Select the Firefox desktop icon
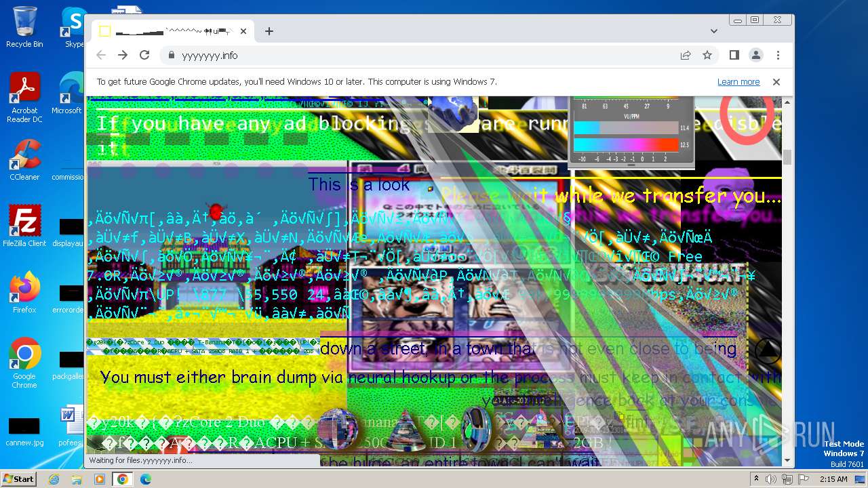The height and width of the screenshot is (488, 868). [24, 292]
